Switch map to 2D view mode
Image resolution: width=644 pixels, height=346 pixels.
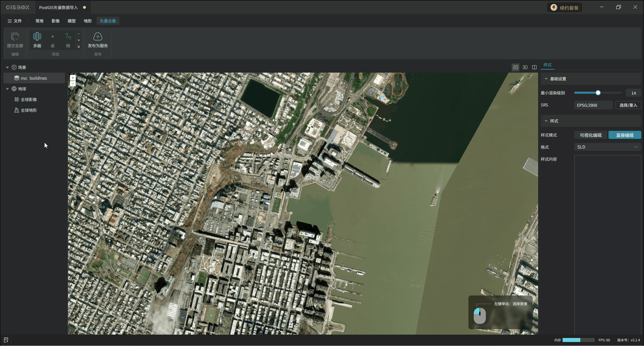(515, 67)
